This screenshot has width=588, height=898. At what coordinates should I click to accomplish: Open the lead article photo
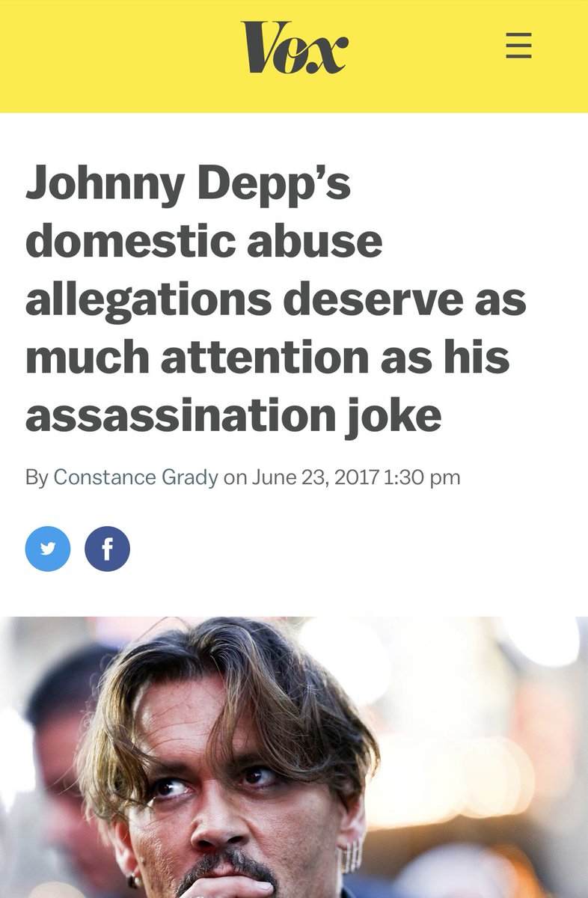click(x=294, y=757)
